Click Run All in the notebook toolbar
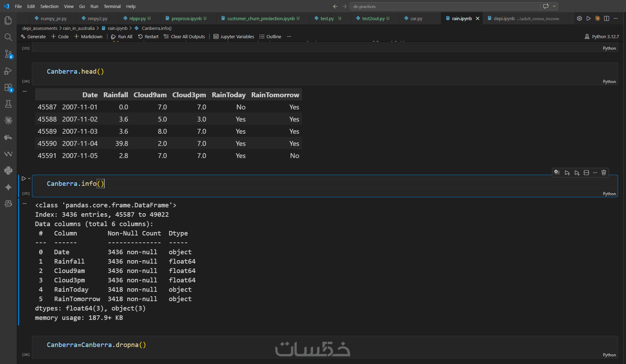The image size is (626, 364). [122, 36]
